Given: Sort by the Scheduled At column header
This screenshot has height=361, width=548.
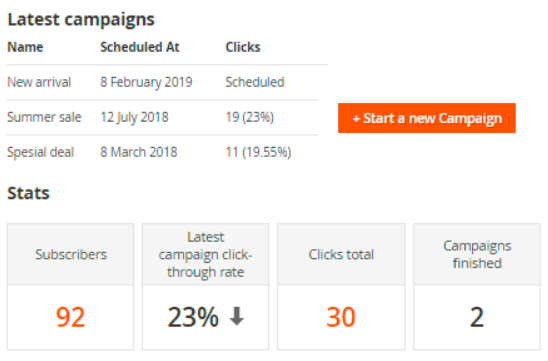Looking at the screenshot, I should [140, 47].
